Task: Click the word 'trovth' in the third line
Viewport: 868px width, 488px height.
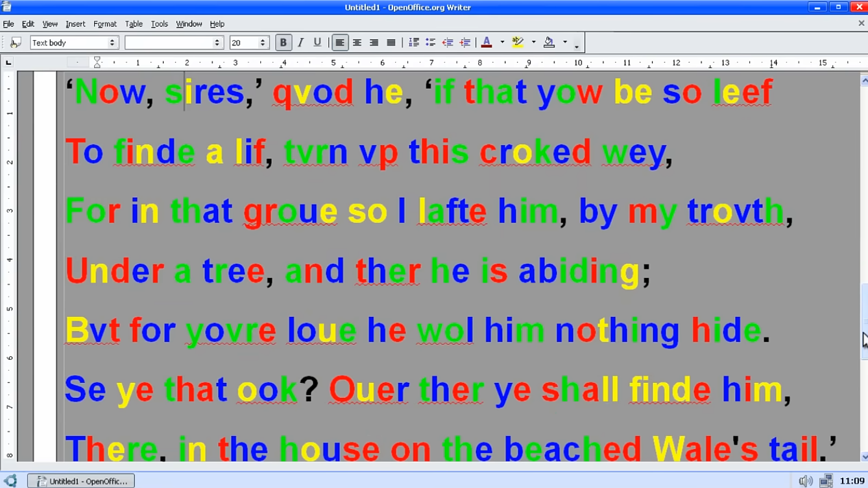Action: (736, 211)
